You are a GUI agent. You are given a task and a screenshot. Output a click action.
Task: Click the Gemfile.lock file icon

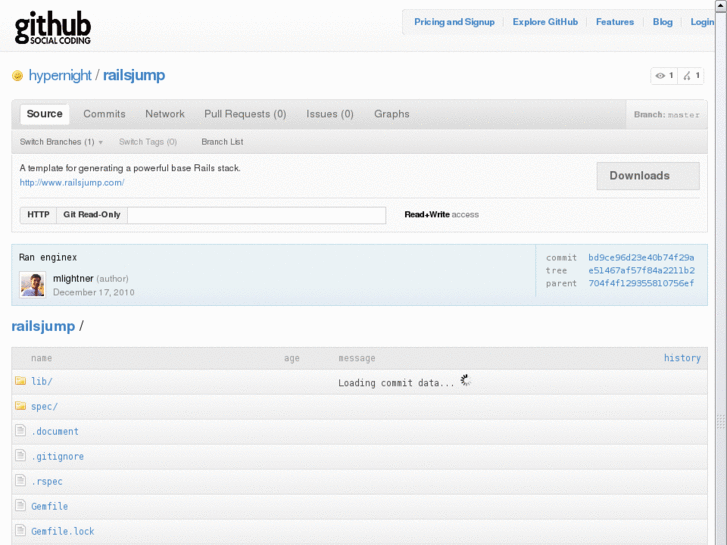coord(20,530)
